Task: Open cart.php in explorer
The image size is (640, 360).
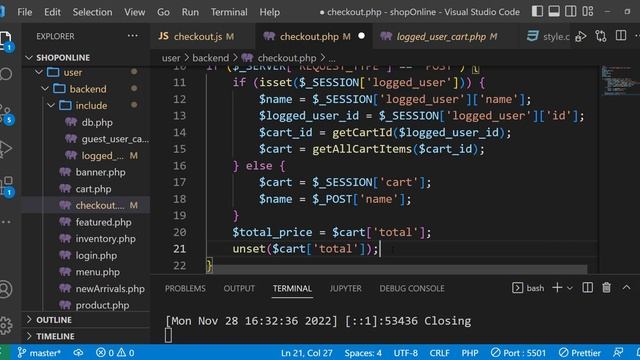Action: point(86,189)
